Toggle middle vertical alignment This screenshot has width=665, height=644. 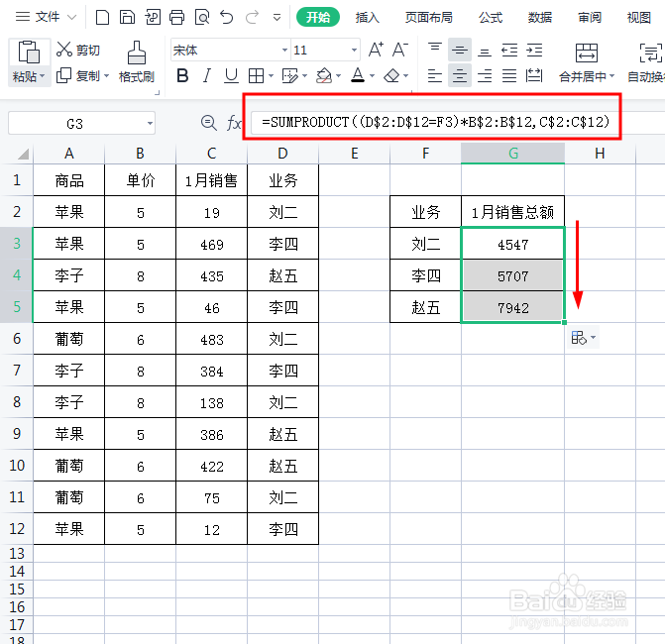(459, 50)
